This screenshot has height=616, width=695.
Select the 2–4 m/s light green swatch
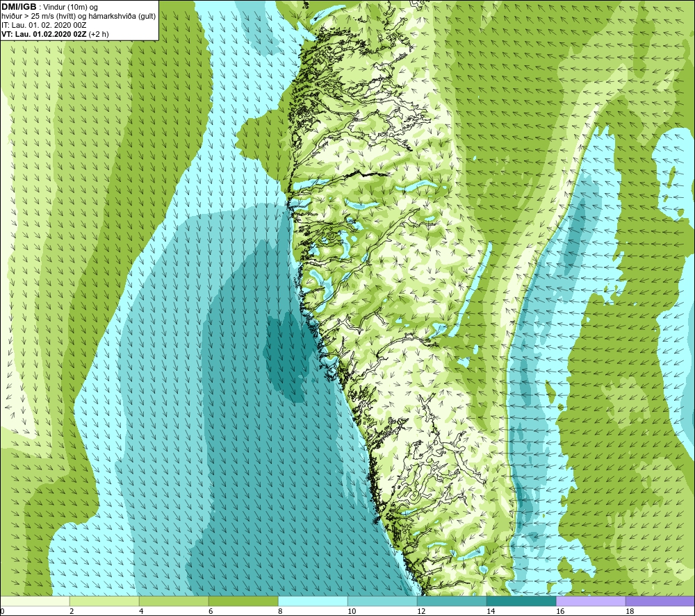[104, 601]
